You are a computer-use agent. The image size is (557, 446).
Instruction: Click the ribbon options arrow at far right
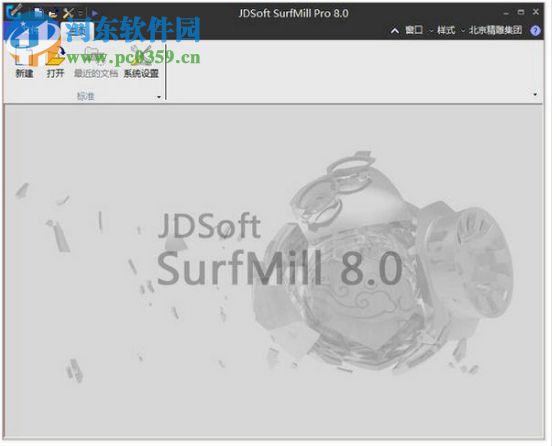(x=535, y=94)
